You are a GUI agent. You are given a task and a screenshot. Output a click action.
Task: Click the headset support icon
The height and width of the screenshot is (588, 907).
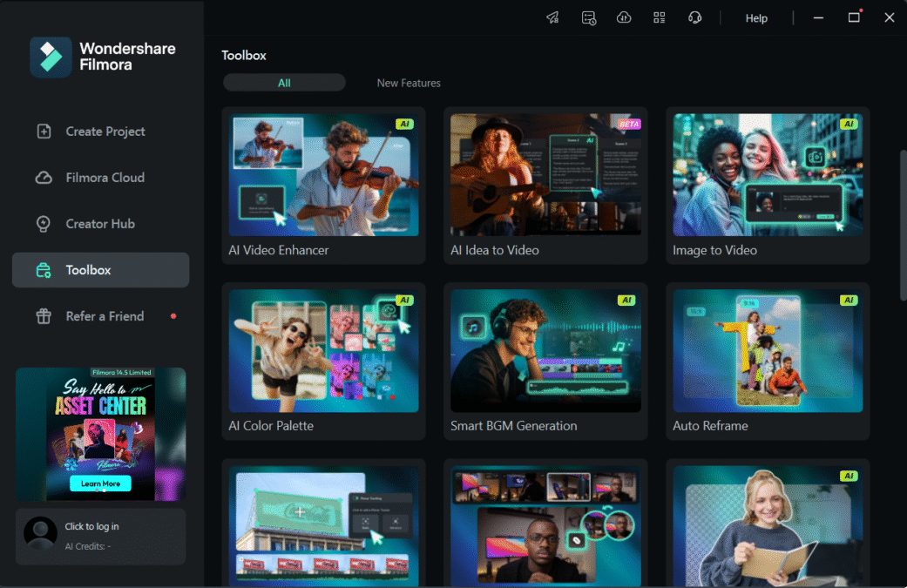(694, 18)
